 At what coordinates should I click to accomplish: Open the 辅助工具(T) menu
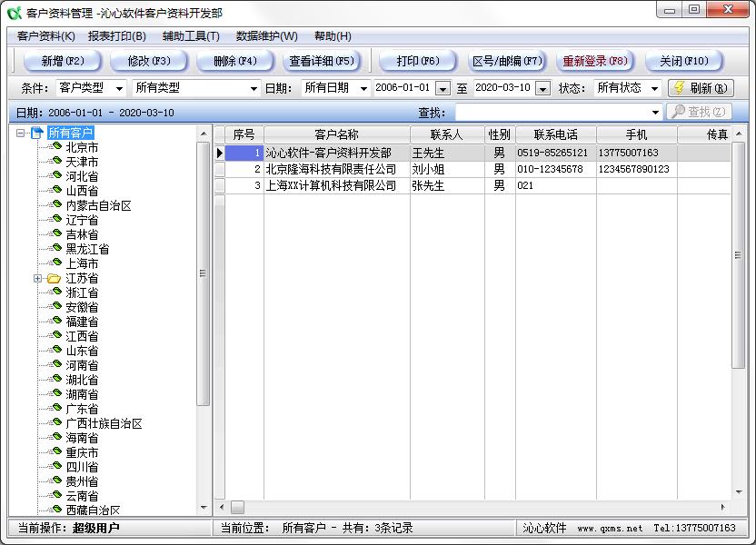(191, 36)
